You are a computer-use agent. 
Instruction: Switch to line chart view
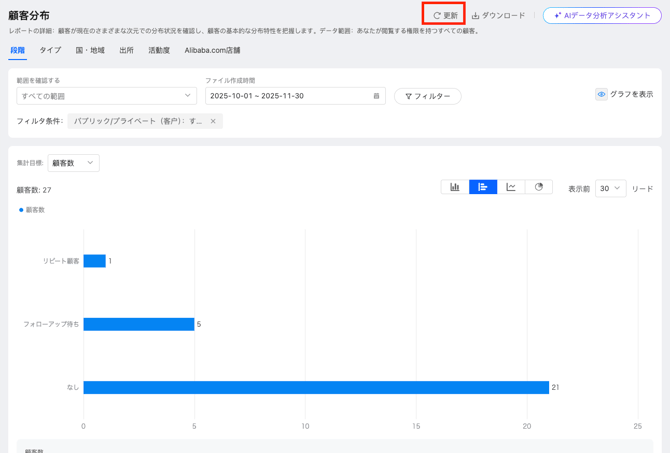pyautogui.click(x=511, y=187)
